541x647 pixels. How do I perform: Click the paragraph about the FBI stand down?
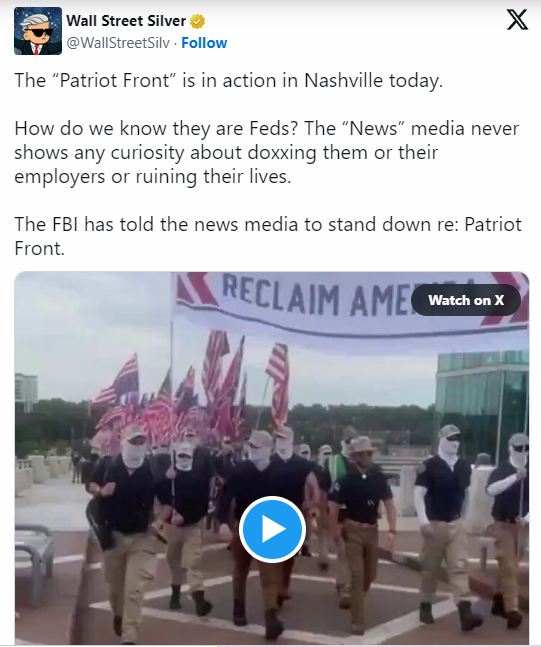(x=268, y=236)
